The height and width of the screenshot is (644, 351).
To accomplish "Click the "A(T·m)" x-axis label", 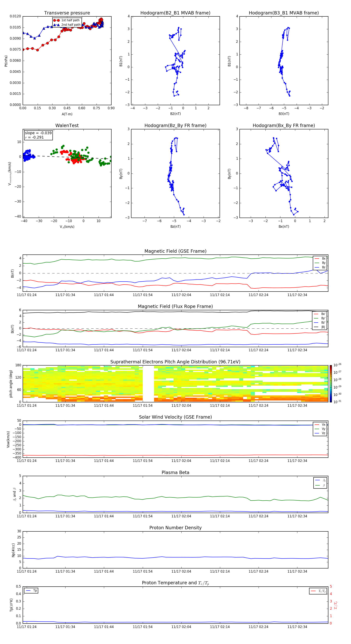I will 67,114.
